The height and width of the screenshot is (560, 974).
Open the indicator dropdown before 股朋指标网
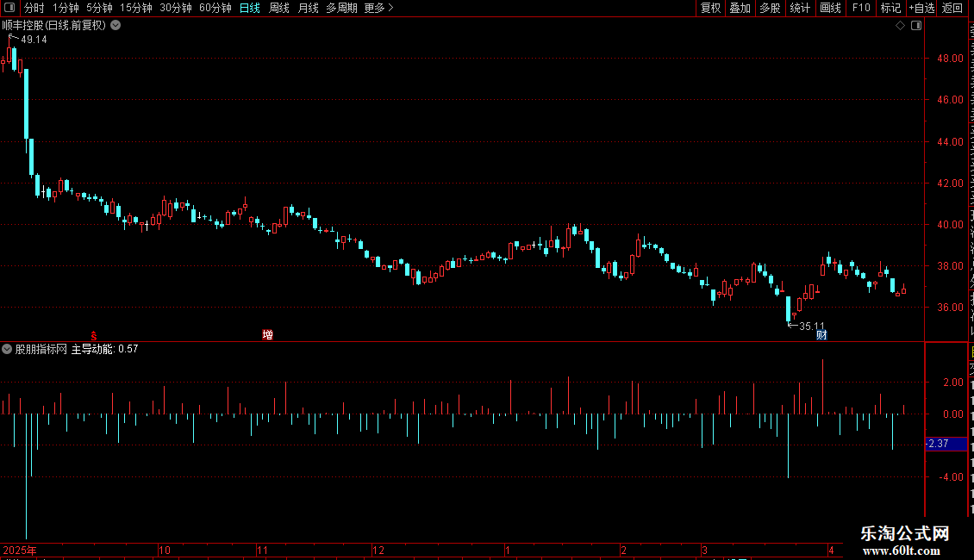(7, 349)
